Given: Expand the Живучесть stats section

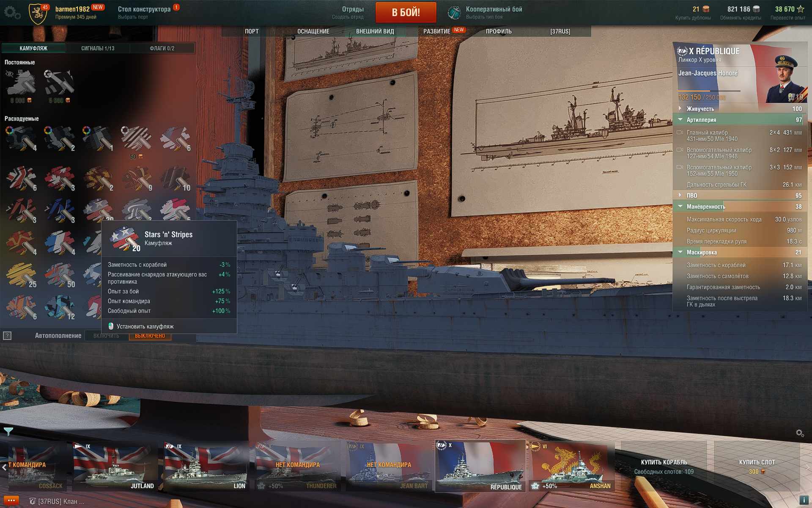Looking at the screenshot, I should click(740, 109).
